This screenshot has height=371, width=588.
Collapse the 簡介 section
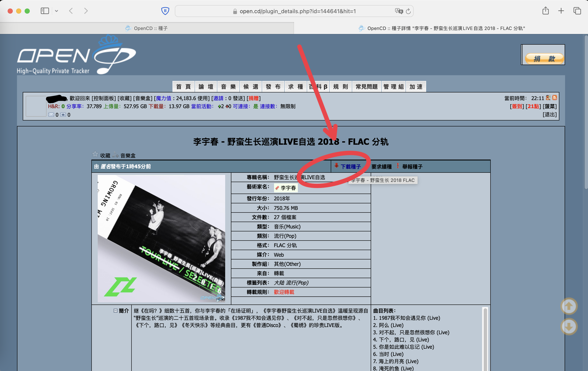point(115,311)
